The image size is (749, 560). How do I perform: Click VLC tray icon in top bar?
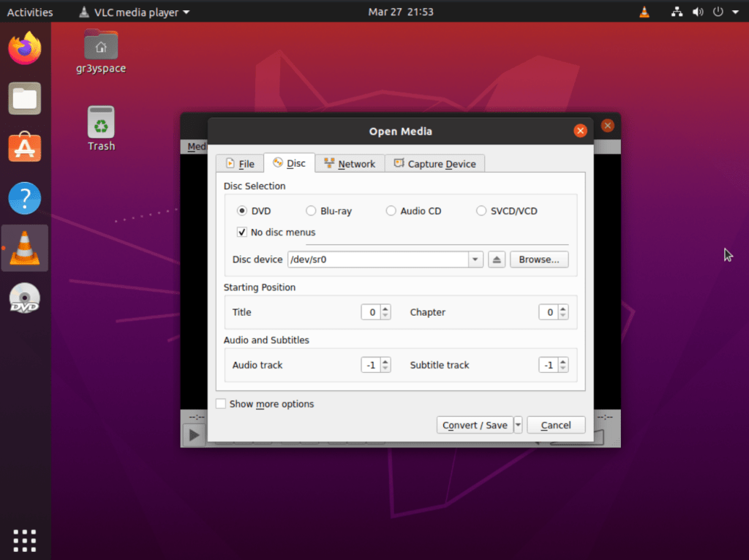tap(644, 12)
